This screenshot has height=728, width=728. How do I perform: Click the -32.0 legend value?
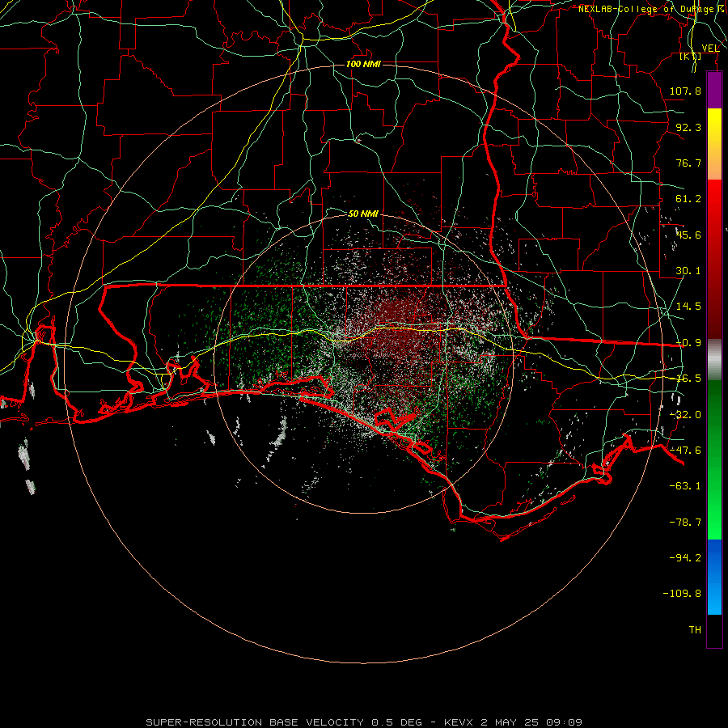tap(685, 414)
